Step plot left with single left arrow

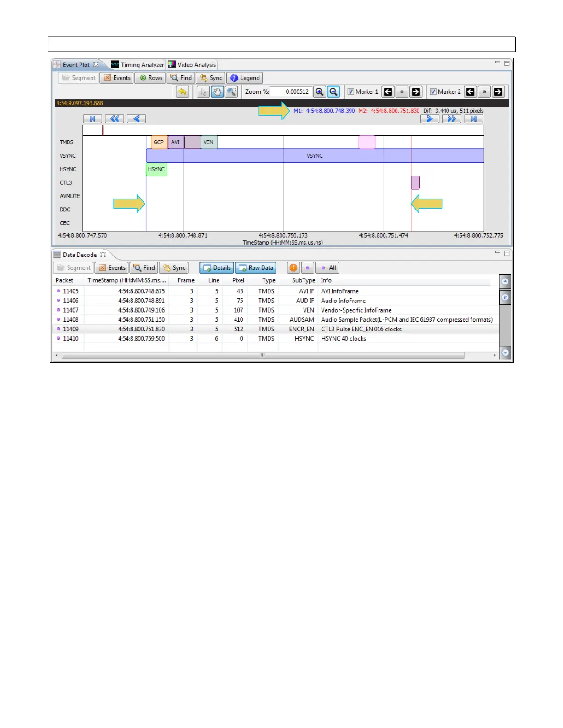pyautogui.click(x=137, y=119)
